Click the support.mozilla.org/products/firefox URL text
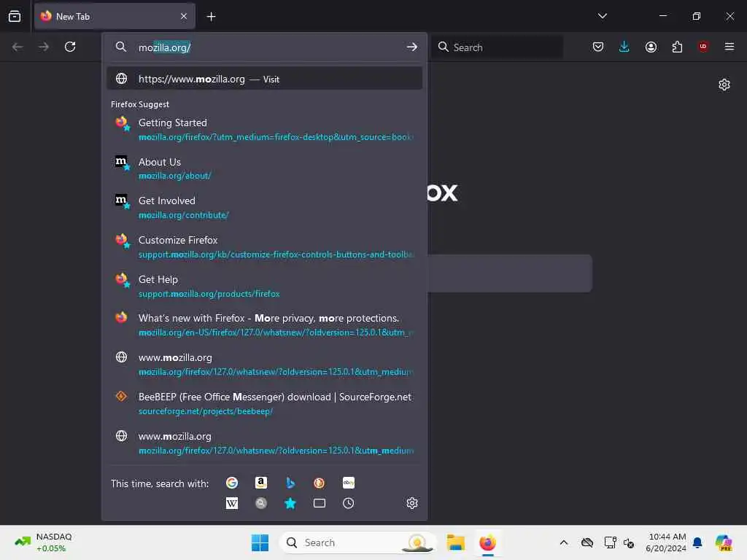Screen dimensions: 747x560 coord(209,293)
